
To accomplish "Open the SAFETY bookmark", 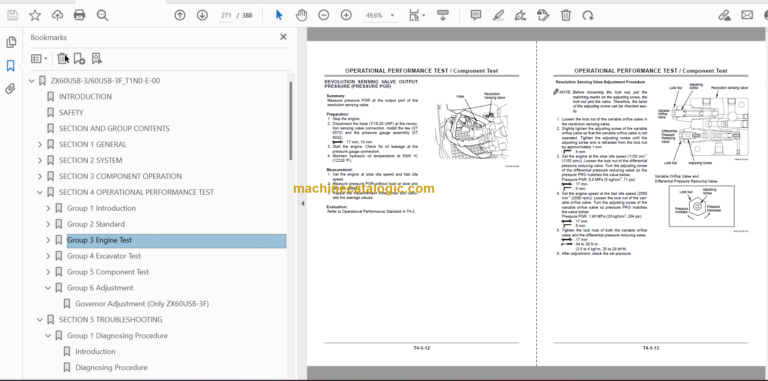I will [71, 113].
